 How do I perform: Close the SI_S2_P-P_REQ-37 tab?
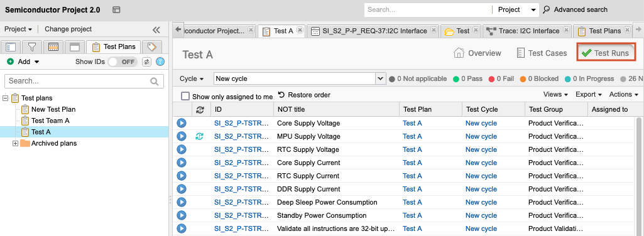coord(434,30)
